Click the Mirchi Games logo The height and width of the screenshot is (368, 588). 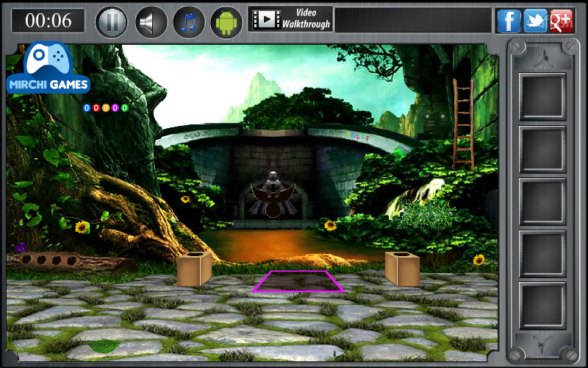pyautogui.click(x=49, y=68)
